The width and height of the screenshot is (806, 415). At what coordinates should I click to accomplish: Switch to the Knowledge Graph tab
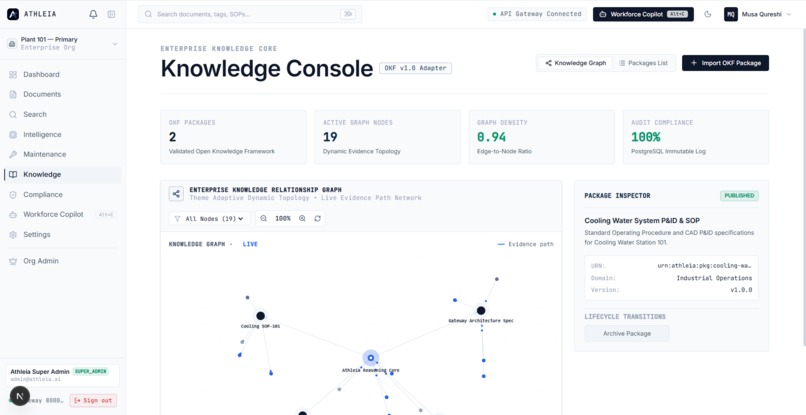click(575, 63)
